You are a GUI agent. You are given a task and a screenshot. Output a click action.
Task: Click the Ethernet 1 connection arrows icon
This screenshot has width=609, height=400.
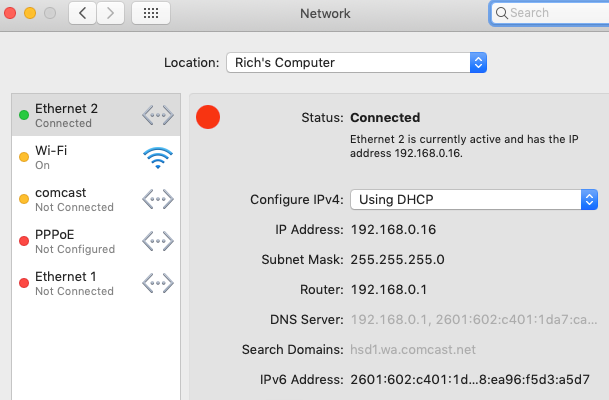[158, 283]
